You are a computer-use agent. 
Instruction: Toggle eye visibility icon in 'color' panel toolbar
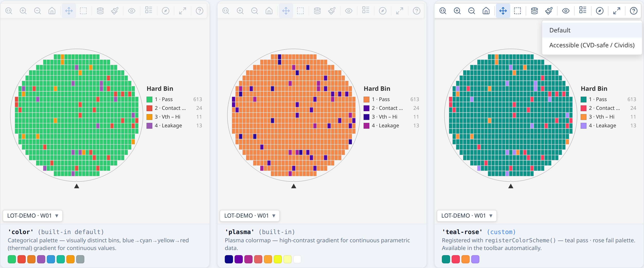tap(132, 11)
